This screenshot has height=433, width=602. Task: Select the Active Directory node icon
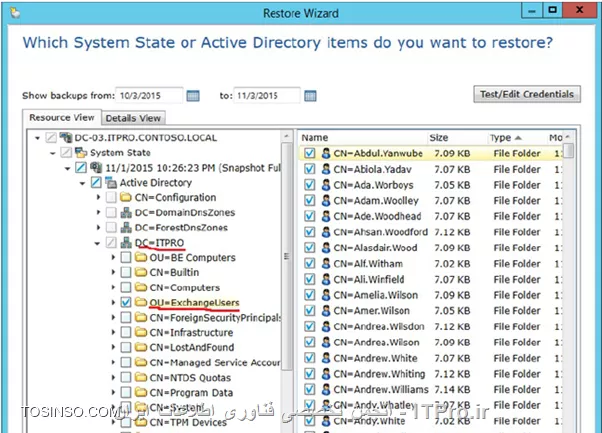click(111, 182)
